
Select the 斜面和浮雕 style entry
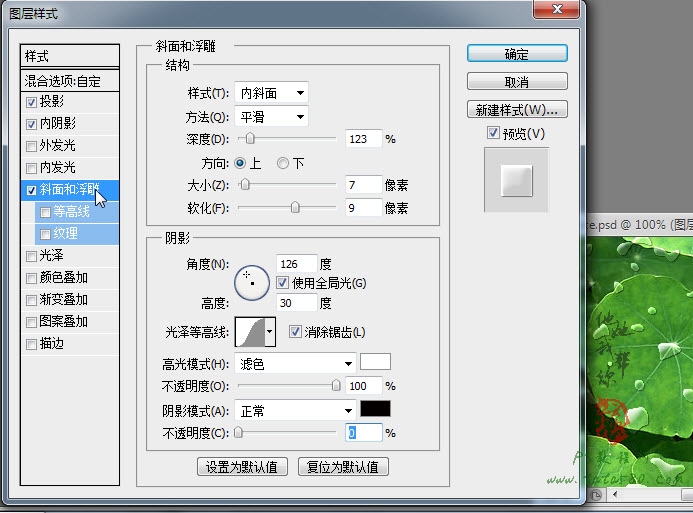pos(70,190)
